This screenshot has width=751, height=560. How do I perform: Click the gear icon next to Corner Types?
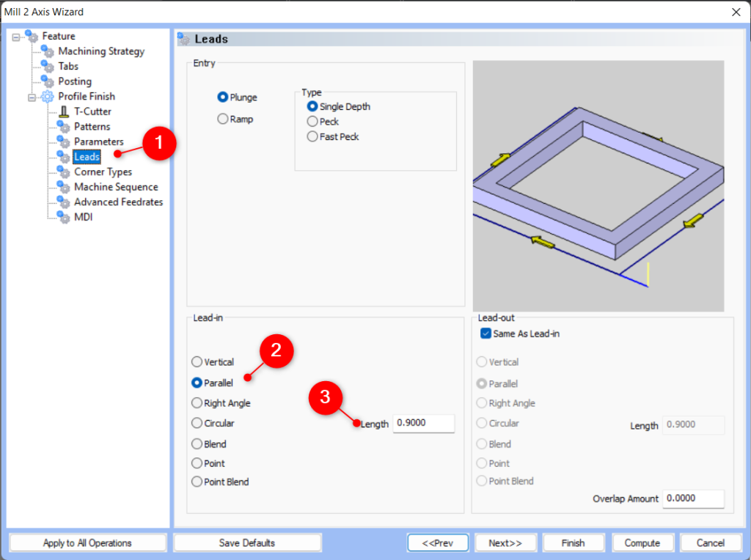pos(63,172)
